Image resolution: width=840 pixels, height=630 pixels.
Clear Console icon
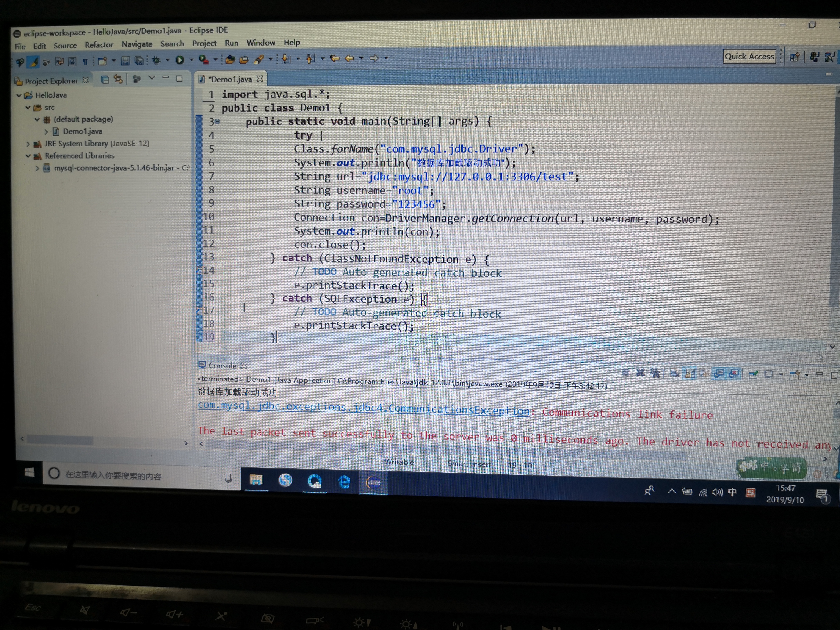(x=674, y=373)
